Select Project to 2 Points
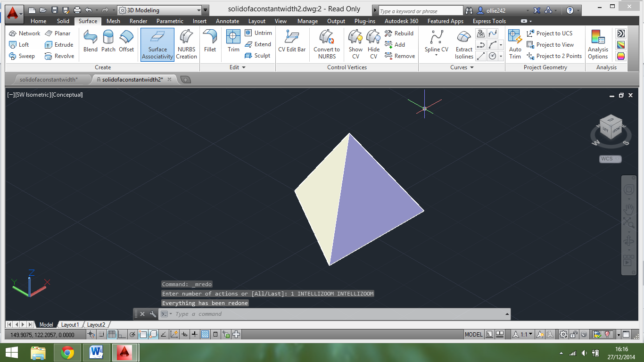This screenshot has width=644, height=362. [554, 56]
